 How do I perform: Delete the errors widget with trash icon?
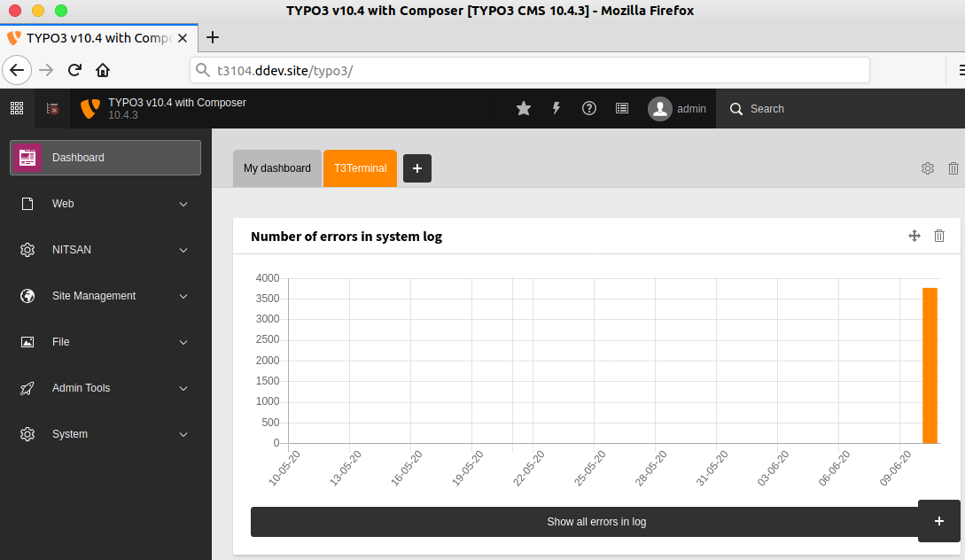pyautogui.click(x=938, y=236)
